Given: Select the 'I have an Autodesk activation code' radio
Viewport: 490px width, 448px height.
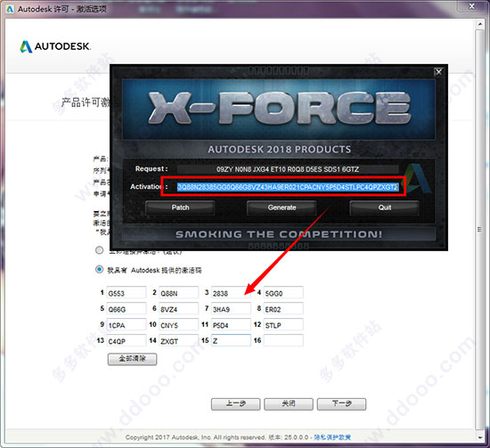Looking at the screenshot, I should [x=100, y=269].
